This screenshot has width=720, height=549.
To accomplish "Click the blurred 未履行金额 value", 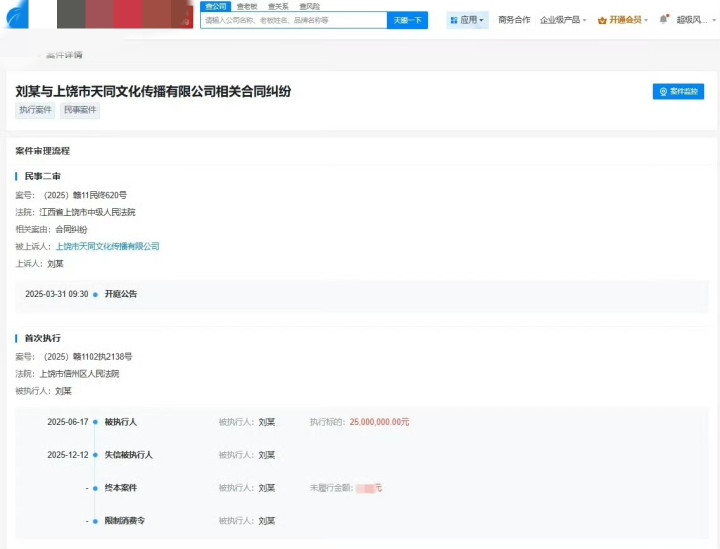I will pos(369,488).
